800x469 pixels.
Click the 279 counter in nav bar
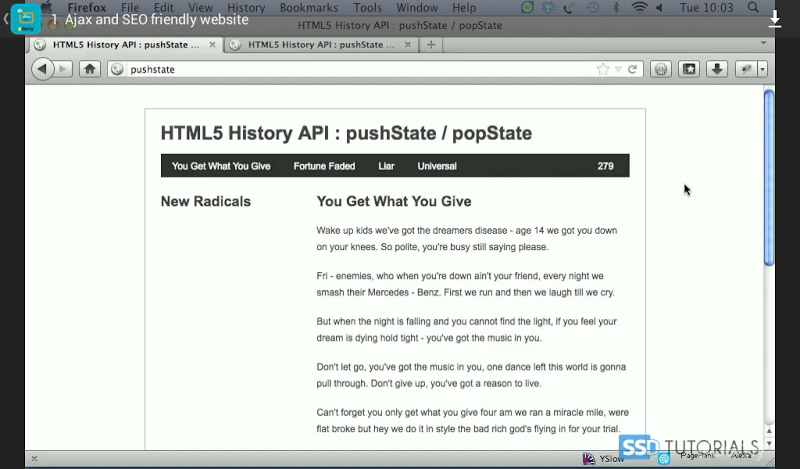click(x=606, y=166)
